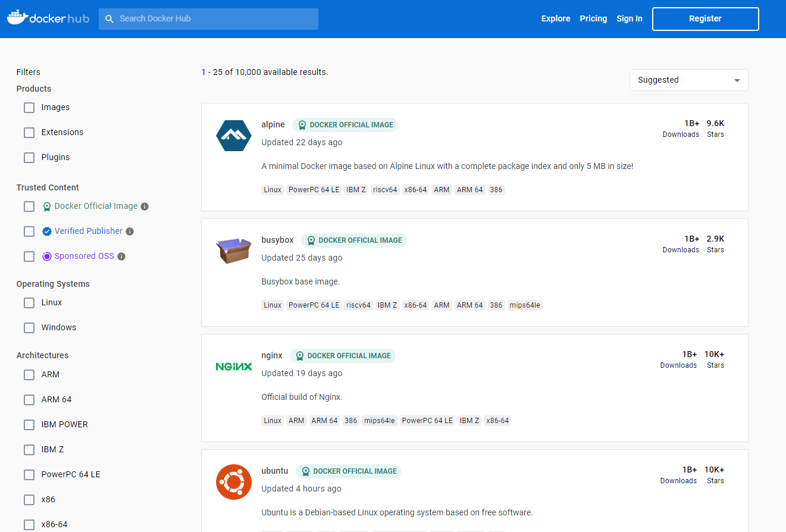Tick the IBM Z architecture checkbox
This screenshot has width=786, height=532.
(29, 450)
